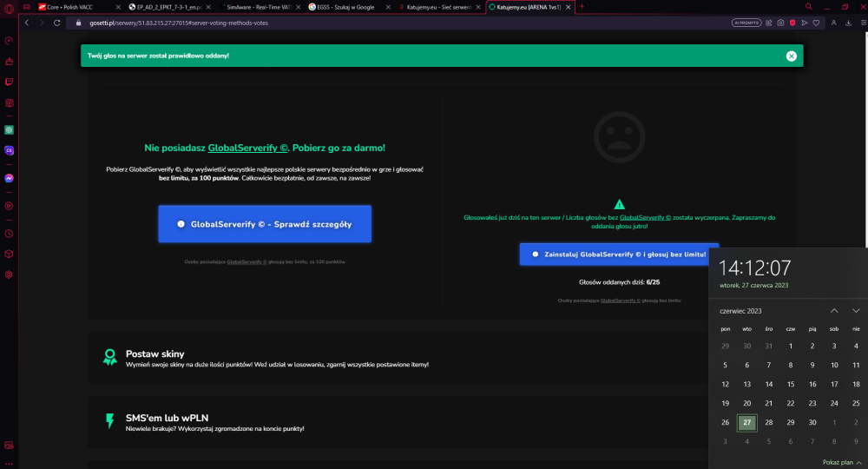Viewport: 868px width, 469px height.
Task: Click the edit pencil icon in address bar
Action: click(769, 23)
